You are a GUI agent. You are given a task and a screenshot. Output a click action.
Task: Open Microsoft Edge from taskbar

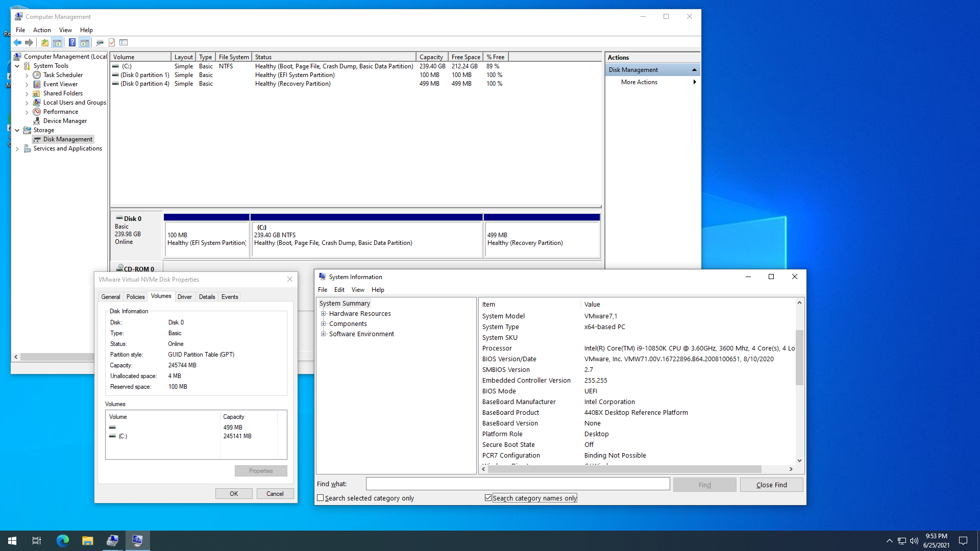point(62,541)
